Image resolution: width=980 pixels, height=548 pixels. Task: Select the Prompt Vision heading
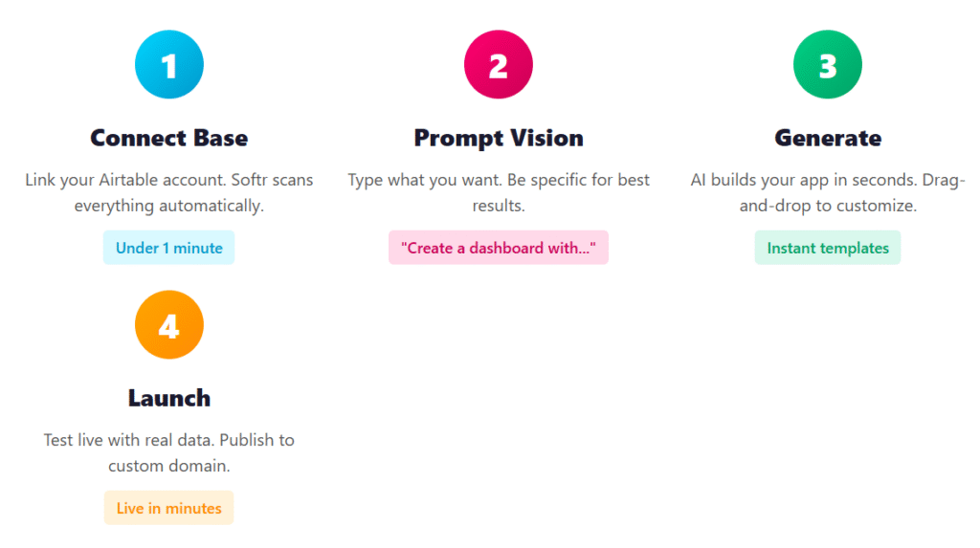[499, 138]
